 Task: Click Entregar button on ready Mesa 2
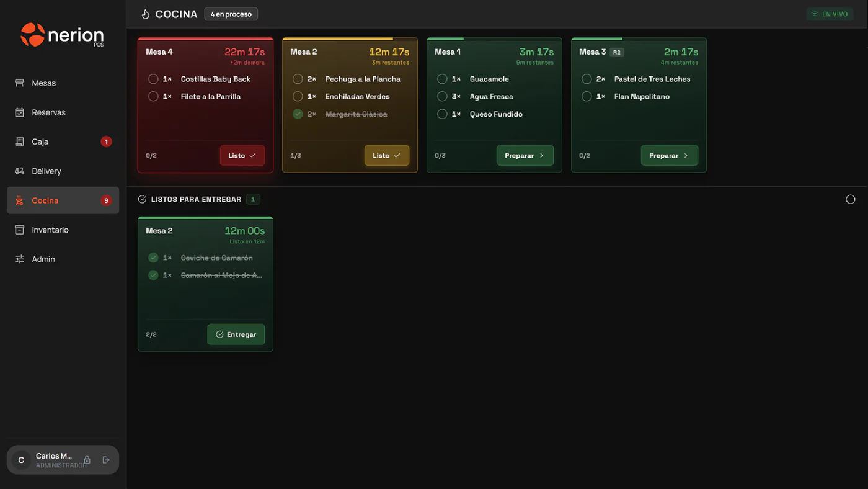[236, 334]
